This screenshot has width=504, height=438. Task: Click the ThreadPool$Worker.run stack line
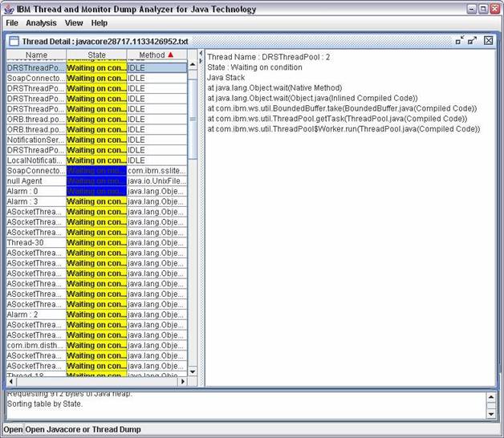(x=343, y=129)
